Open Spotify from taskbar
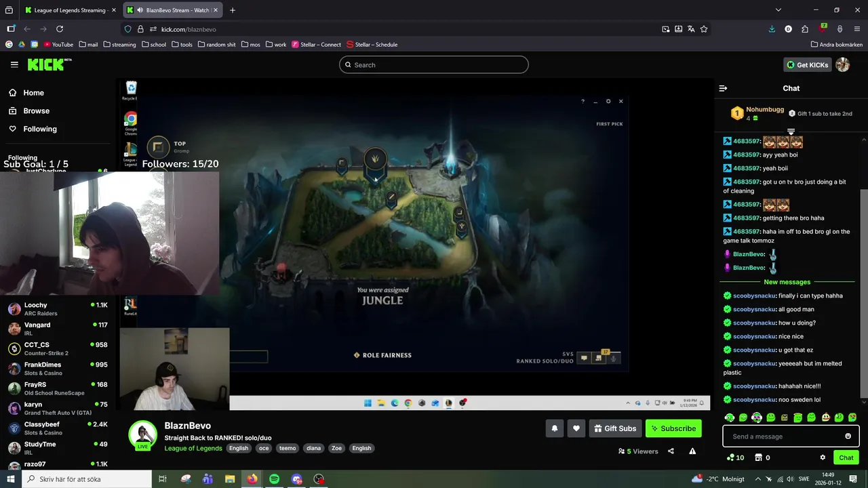The image size is (868, 488). tap(274, 479)
